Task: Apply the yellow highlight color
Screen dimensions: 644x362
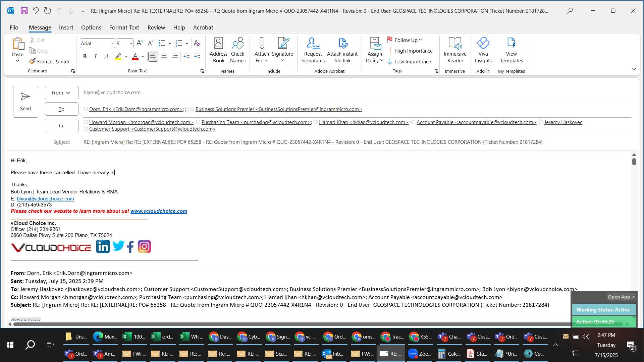Action: (118, 57)
